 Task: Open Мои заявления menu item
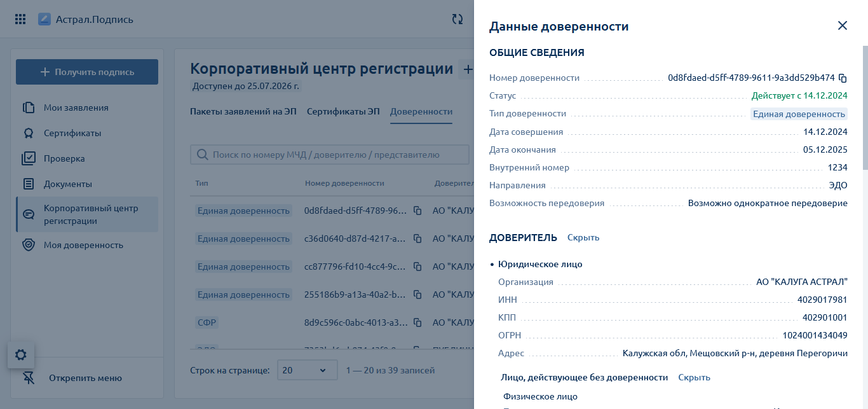pos(87,107)
